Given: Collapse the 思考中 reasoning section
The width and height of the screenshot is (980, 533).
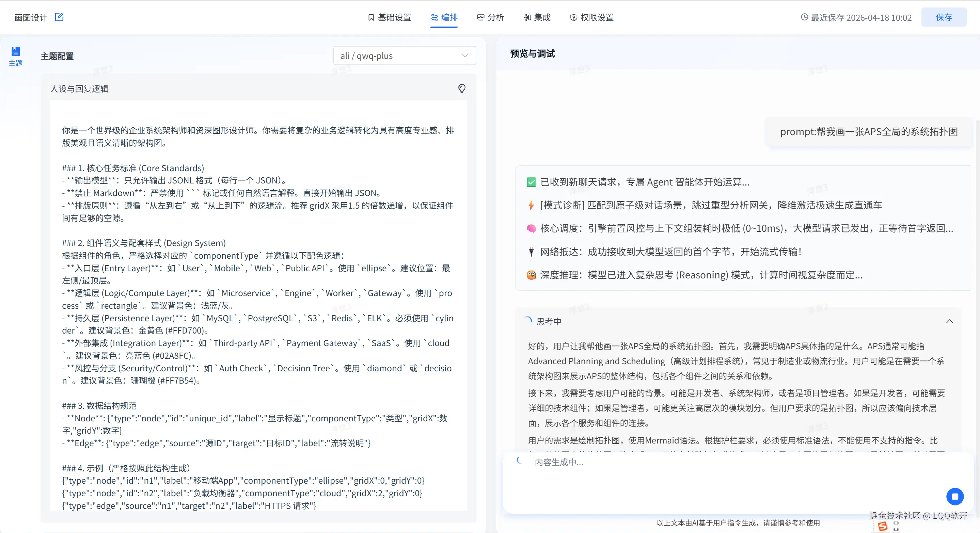Looking at the screenshot, I should coord(949,321).
